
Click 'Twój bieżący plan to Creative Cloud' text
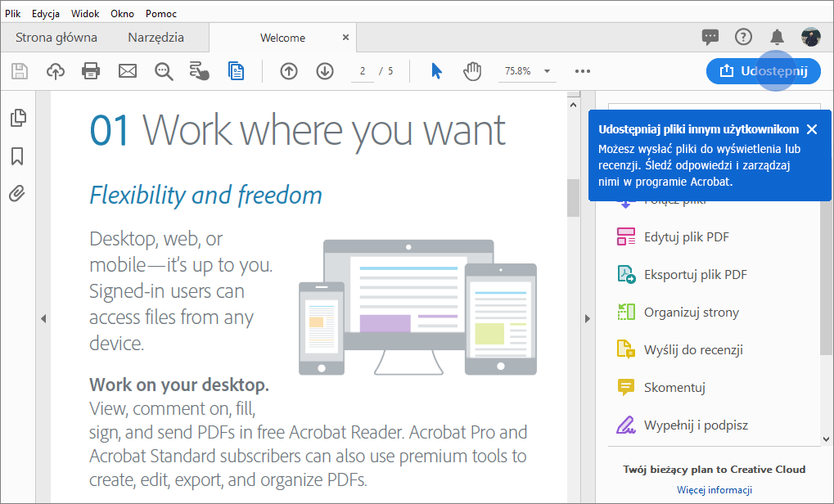(x=715, y=470)
